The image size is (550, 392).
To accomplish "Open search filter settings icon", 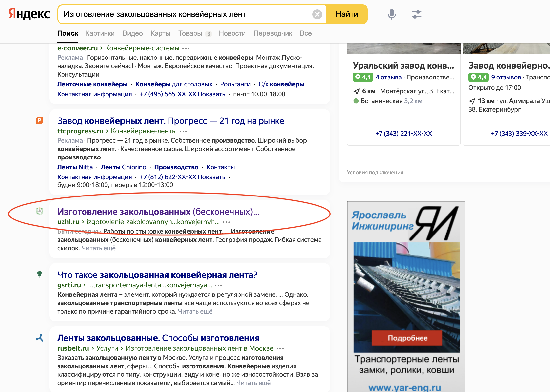I will (416, 14).
